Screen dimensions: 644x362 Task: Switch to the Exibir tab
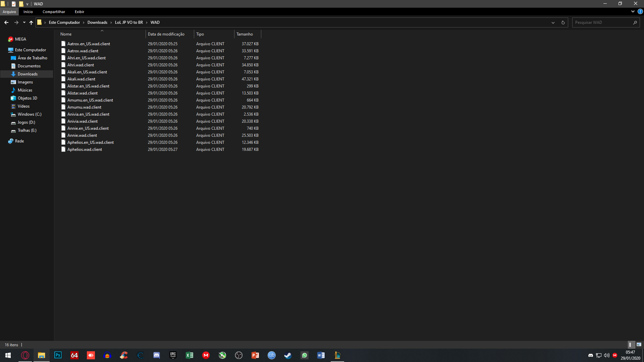point(79,12)
